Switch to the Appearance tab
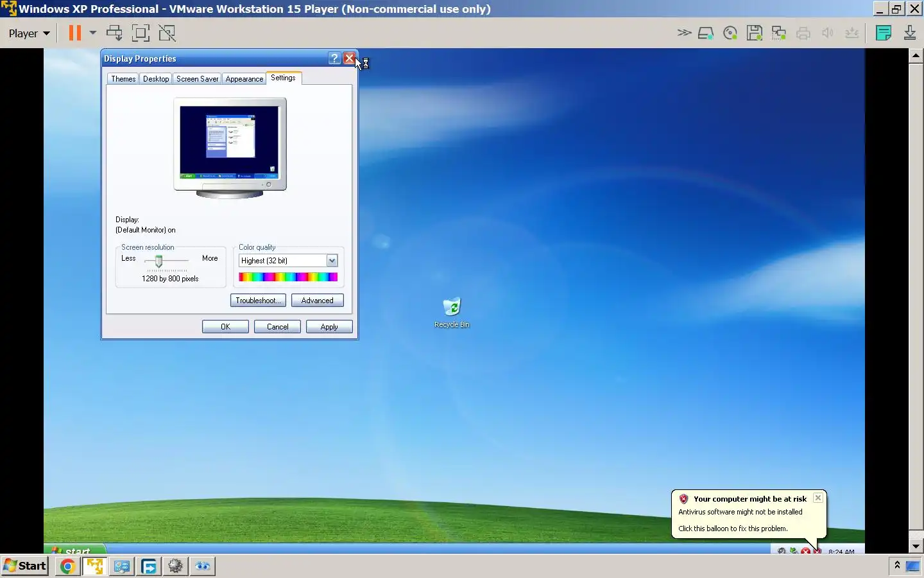Image resolution: width=924 pixels, height=578 pixels. (x=244, y=79)
